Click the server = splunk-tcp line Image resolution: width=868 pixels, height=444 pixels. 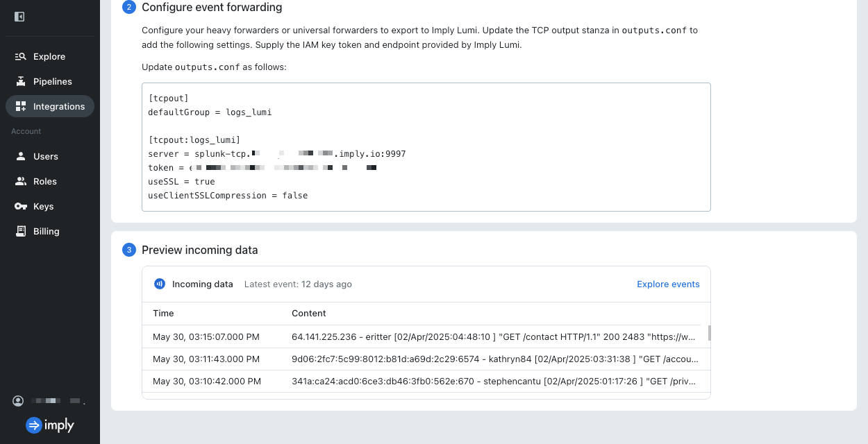pos(276,153)
